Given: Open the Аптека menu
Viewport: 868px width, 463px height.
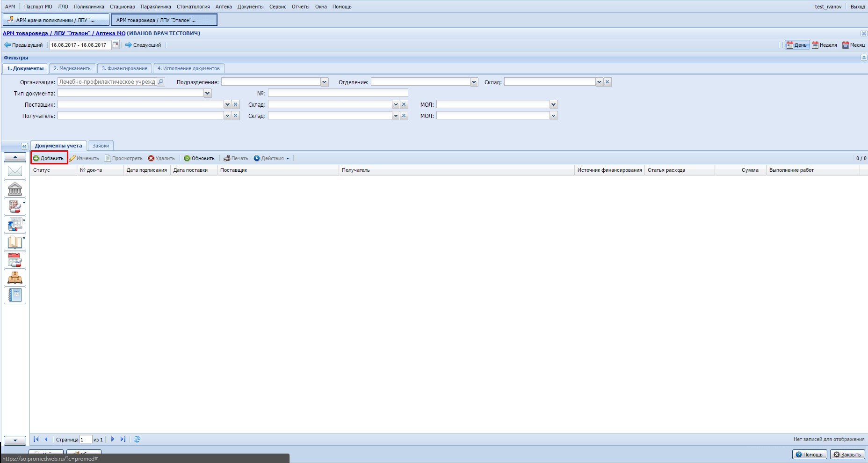Looking at the screenshot, I should 224,7.
